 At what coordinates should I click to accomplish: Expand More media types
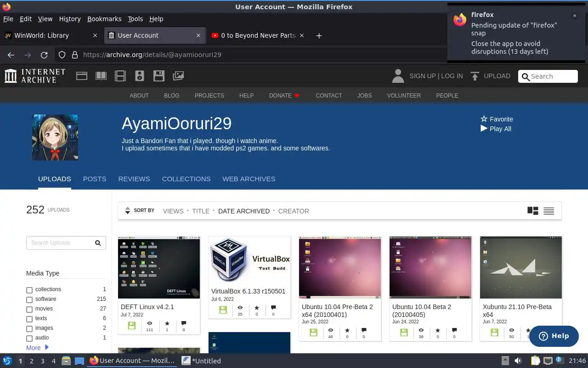click(x=37, y=348)
